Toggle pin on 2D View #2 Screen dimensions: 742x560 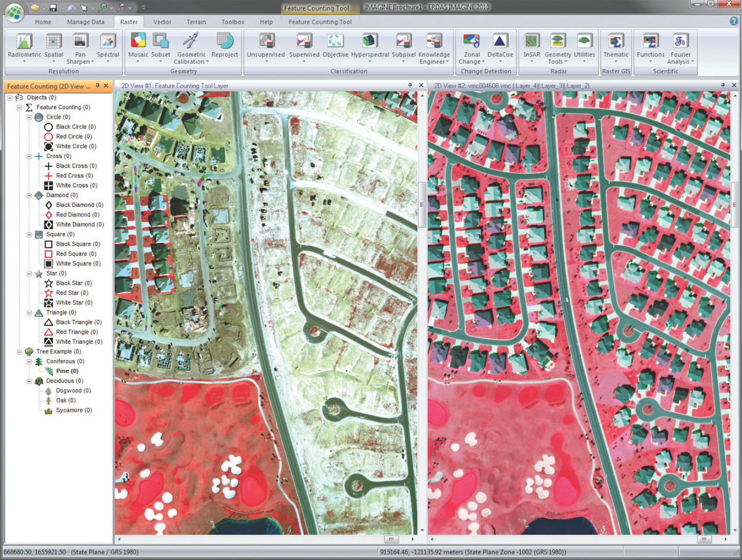point(723,85)
